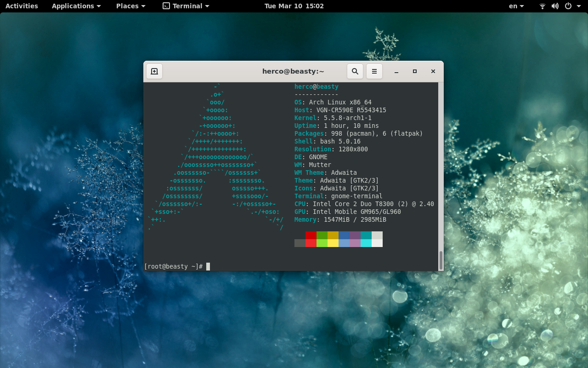
Task: Open the system menu arrow
Action: click(x=578, y=6)
